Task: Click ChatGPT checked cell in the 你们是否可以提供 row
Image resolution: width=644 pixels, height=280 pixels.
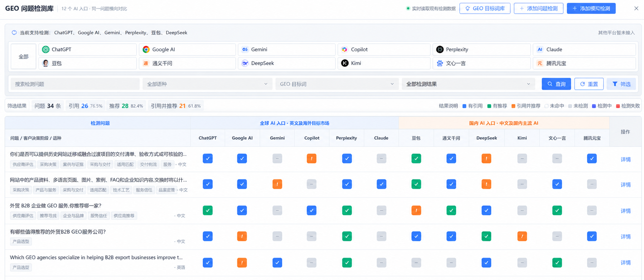Action: click(208, 158)
